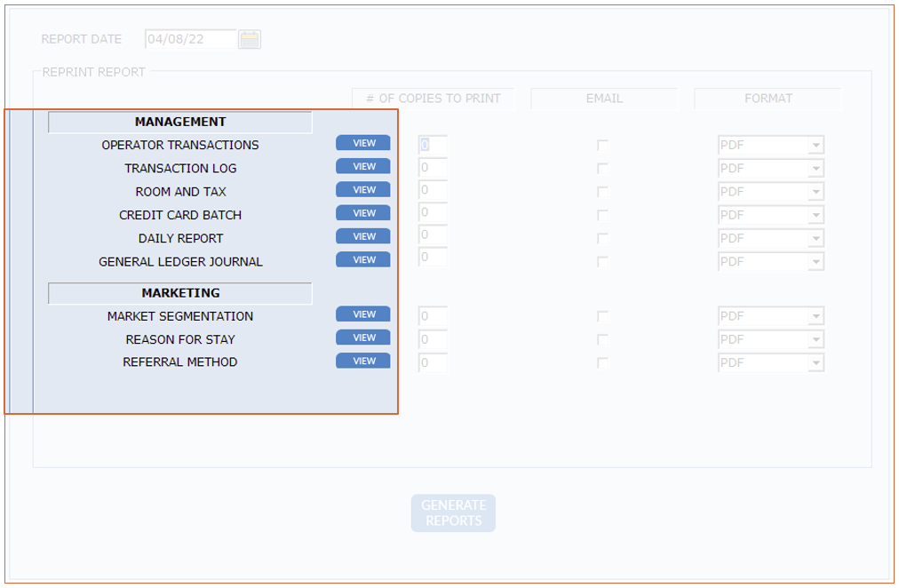Image resolution: width=899 pixels, height=588 pixels.
Task: Click copies to print field for Reason for Stay
Action: pyautogui.click(x=433, y=339)
